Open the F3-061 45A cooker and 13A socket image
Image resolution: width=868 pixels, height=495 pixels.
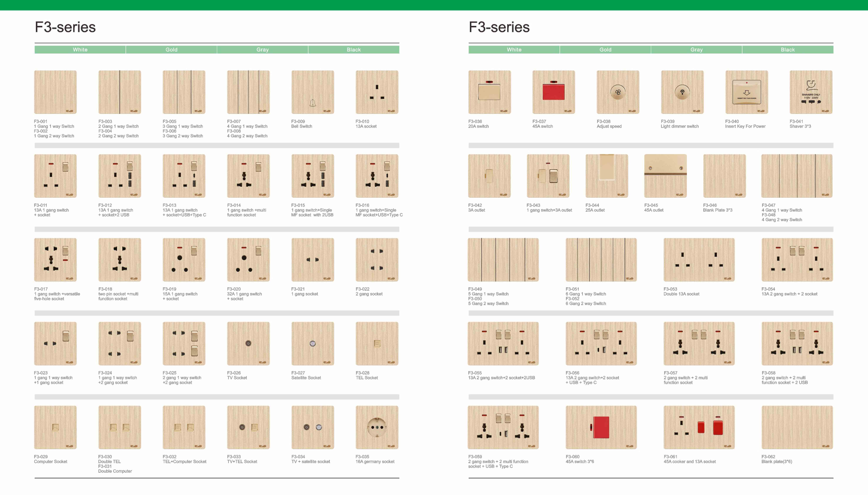pos(699,427)
